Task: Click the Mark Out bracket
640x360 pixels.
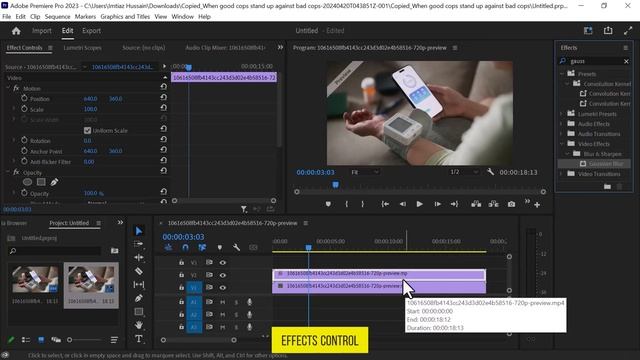Action: [362, 204]
